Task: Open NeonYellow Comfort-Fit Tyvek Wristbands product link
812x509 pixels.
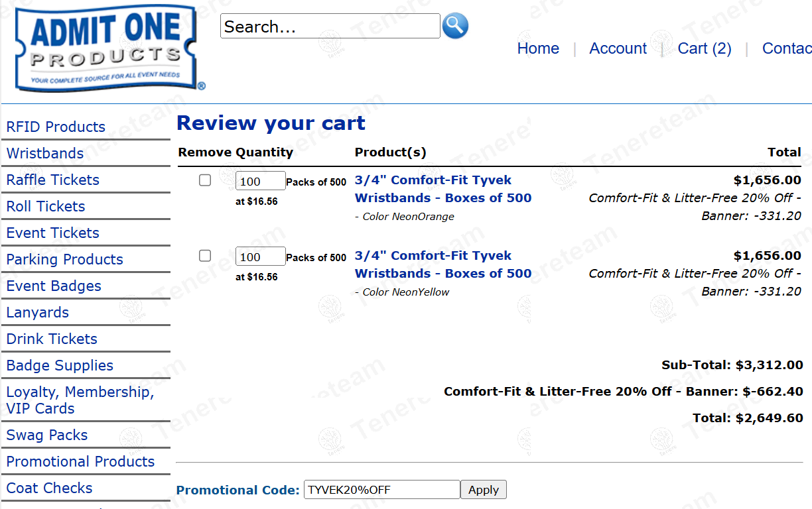Action: pos(443,264)
